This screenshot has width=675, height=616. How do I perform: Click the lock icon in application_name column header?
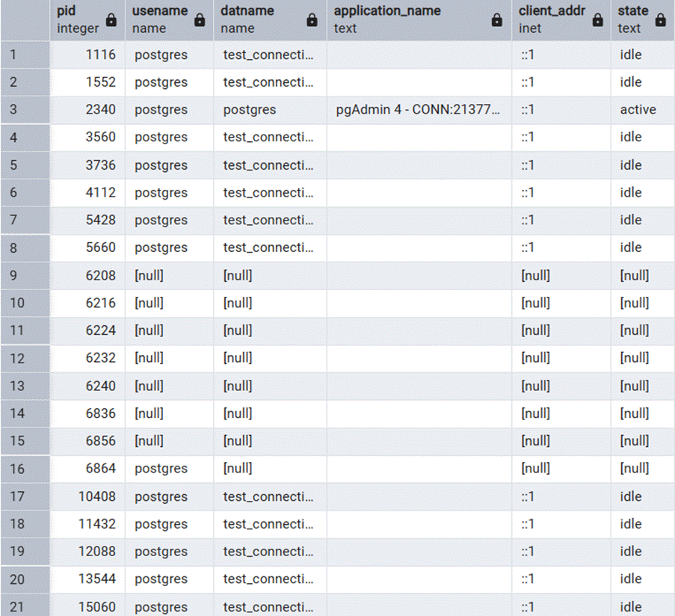coord(497,19)
